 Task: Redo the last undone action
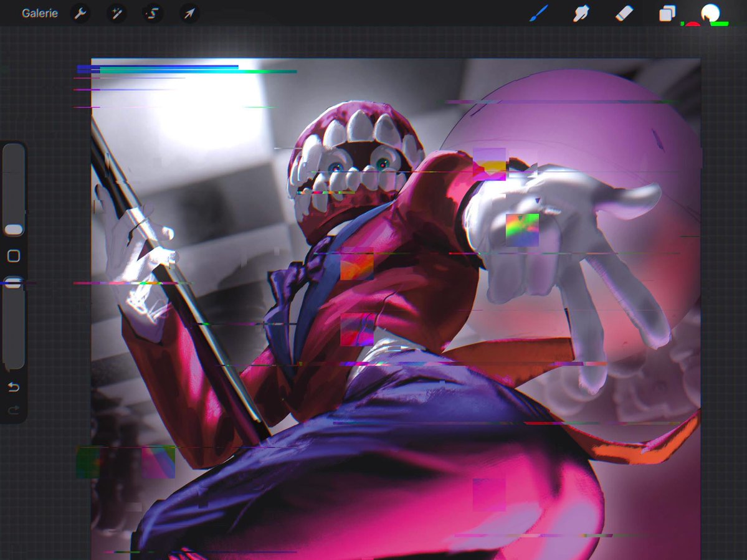point(13,410)
